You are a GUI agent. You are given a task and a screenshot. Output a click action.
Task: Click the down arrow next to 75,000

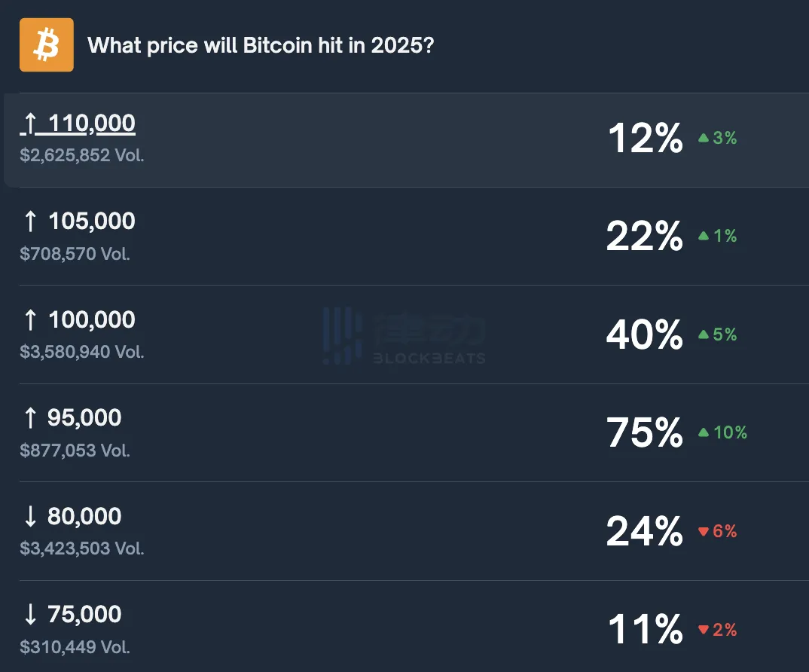coord(29,613)
